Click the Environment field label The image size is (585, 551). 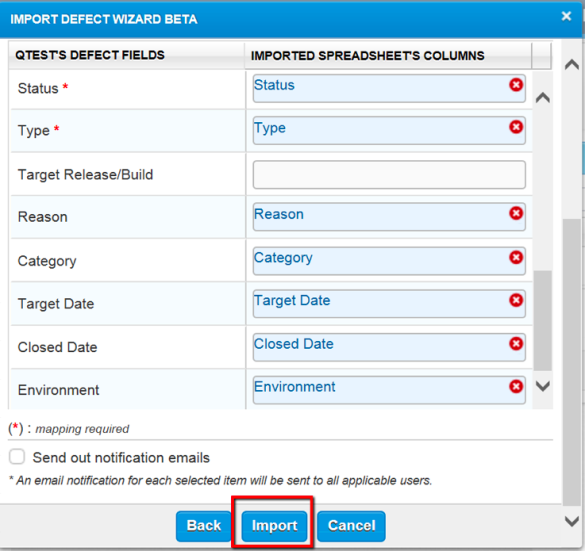59,390
